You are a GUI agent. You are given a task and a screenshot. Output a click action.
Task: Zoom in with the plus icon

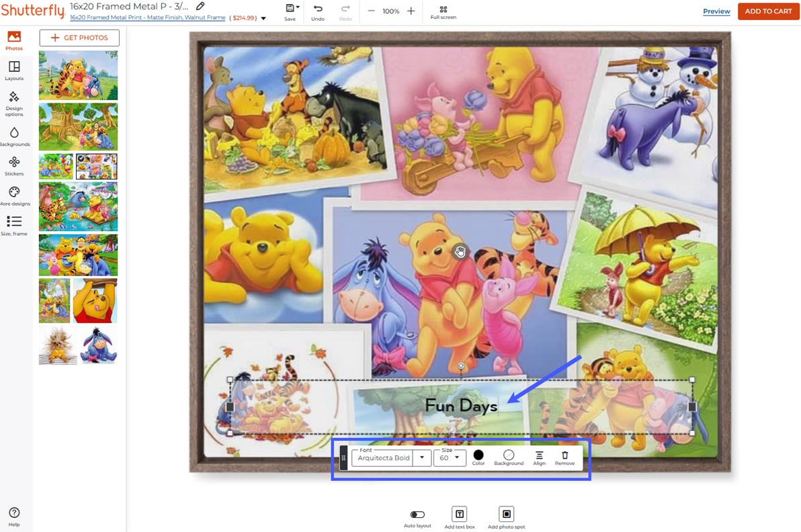411,11
